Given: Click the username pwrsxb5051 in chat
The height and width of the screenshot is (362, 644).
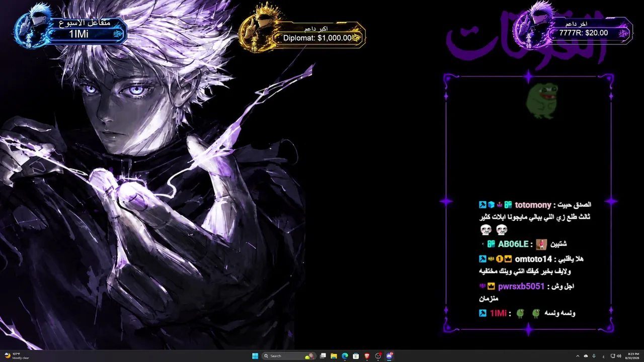Looking at the screenshot, I should [x=521, y=286].
